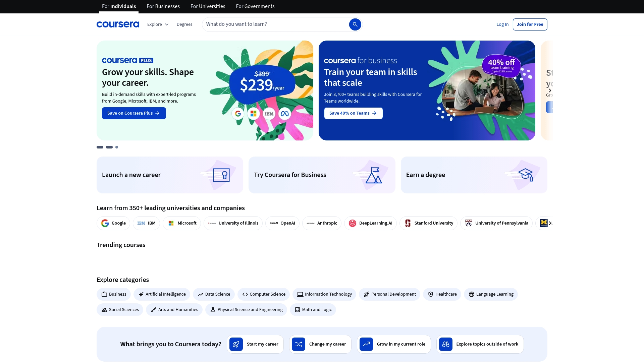Show more partners with the right chevron
Image resolution: width=644 pixels, height=362 pixels.
550,223
